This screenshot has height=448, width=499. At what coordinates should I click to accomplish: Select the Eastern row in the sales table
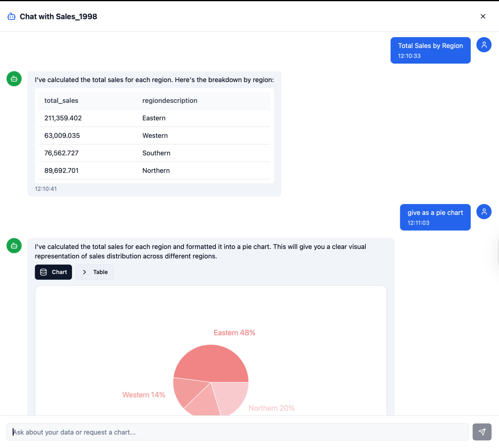point(154,118)
